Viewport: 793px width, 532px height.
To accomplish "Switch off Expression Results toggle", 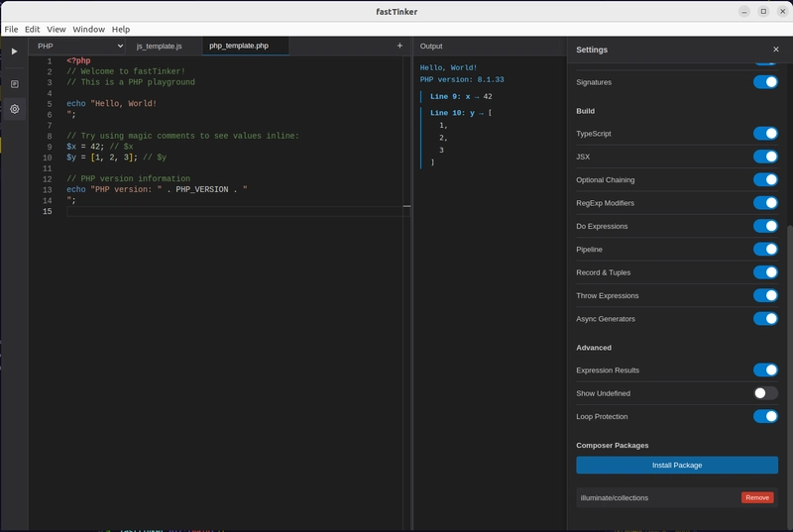I will (x=764, y=371).
